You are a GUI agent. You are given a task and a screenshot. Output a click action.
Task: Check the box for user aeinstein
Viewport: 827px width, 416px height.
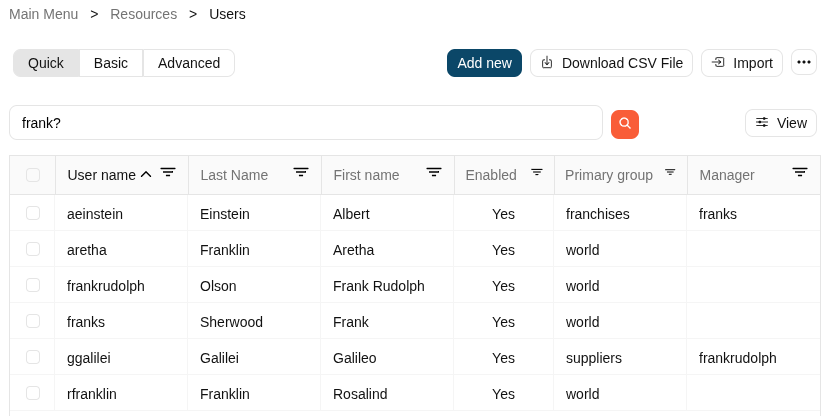pyautogui.click(x=33, y=213)
